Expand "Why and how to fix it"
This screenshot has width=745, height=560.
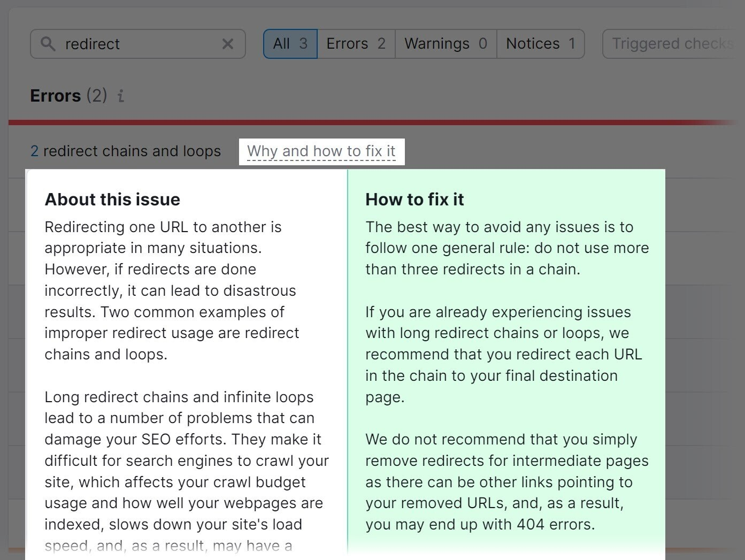click(x=321, y=151)
